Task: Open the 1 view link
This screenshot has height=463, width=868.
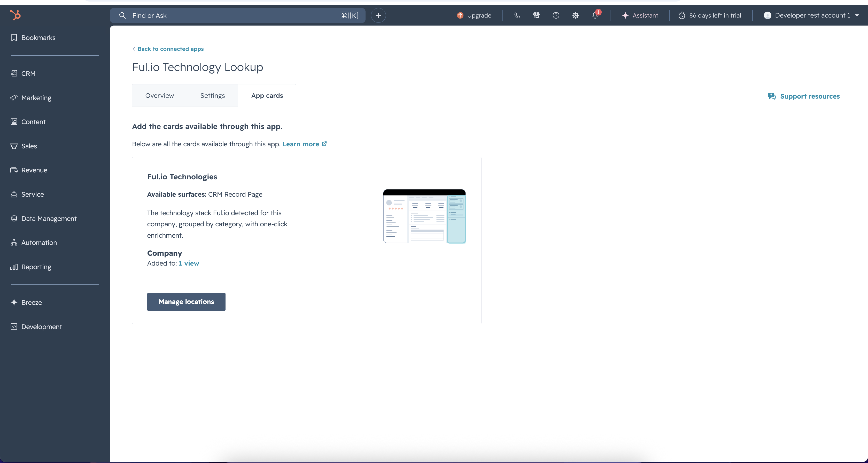Action: point(189,263)
